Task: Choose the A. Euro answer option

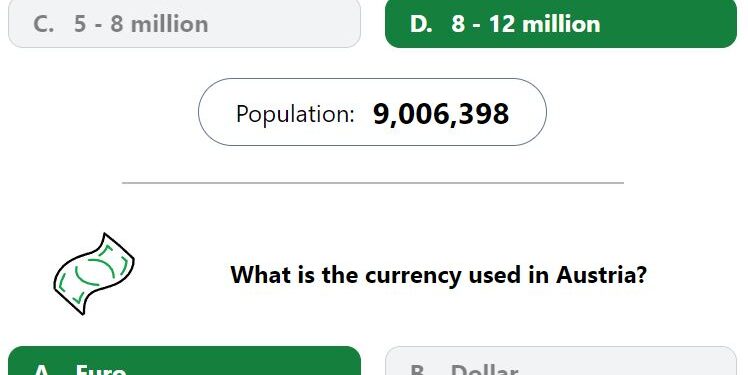Action: click(184, 361)
